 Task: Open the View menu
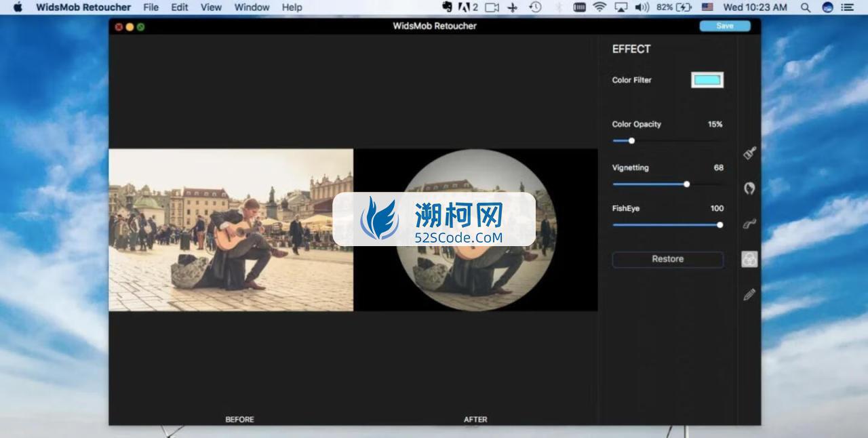point(211,7)
